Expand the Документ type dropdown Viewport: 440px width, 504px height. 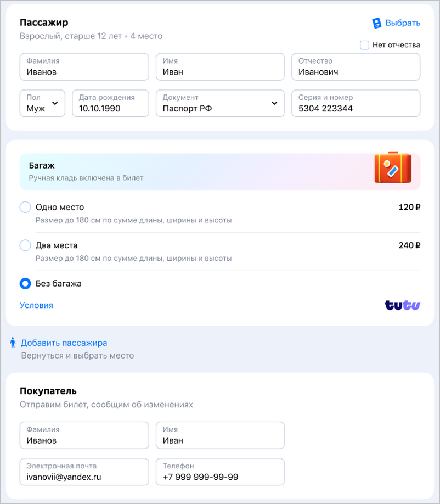pos(220,103)
